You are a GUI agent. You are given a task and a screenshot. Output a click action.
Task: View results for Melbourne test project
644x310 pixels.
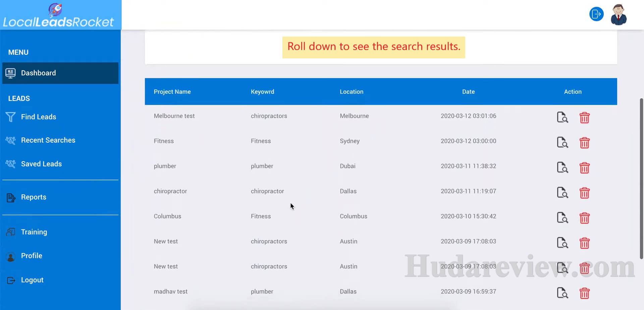pyautogui.click(x=562, y=117)
